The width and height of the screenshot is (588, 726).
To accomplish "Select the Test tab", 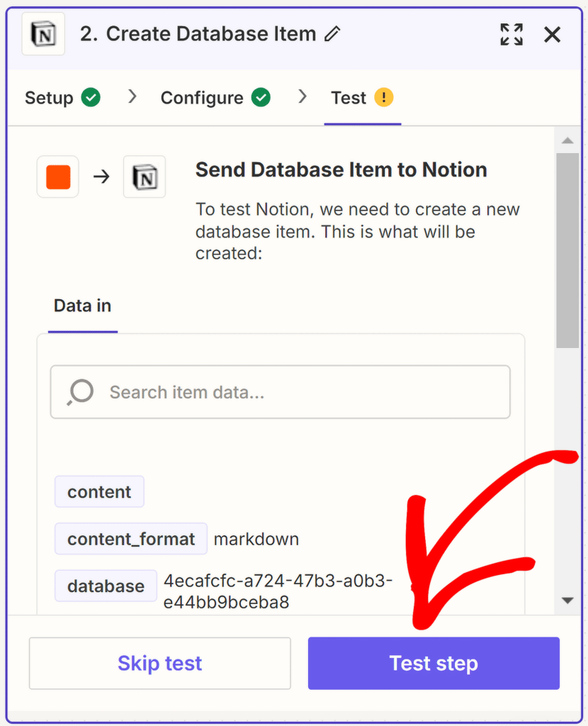I will click(x=349, y=98).
